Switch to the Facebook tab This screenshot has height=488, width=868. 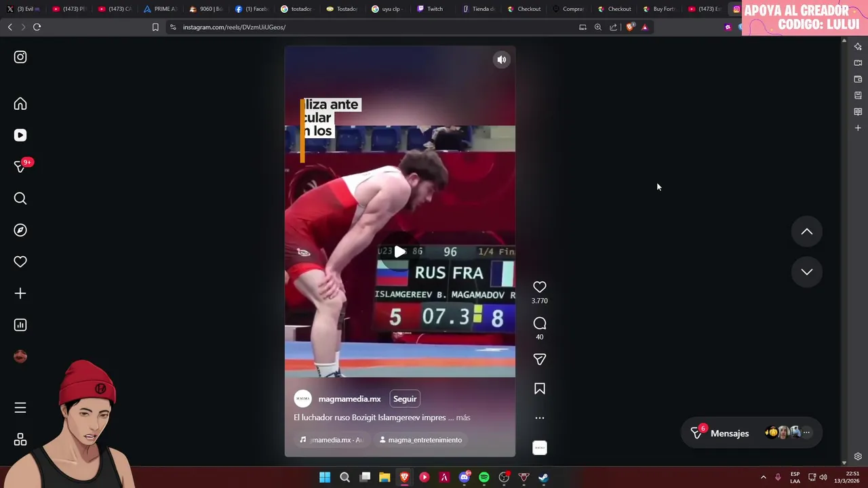[252, 9]
